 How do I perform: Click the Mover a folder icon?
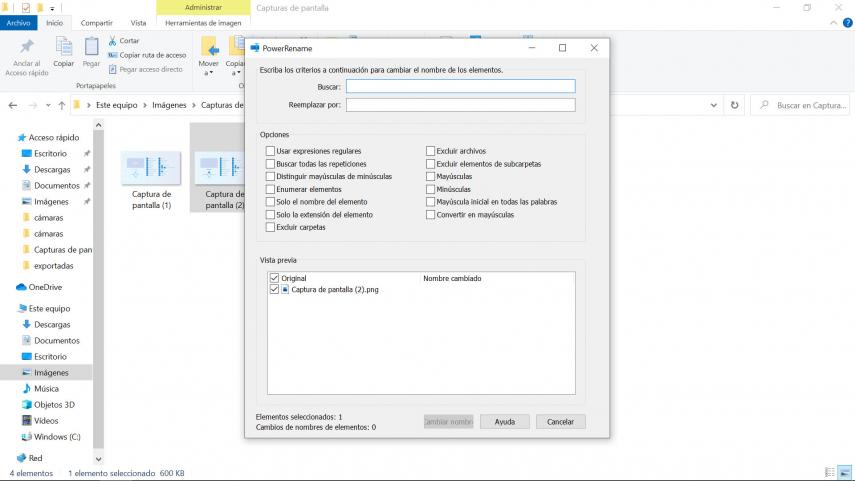[x=209, y=47]
